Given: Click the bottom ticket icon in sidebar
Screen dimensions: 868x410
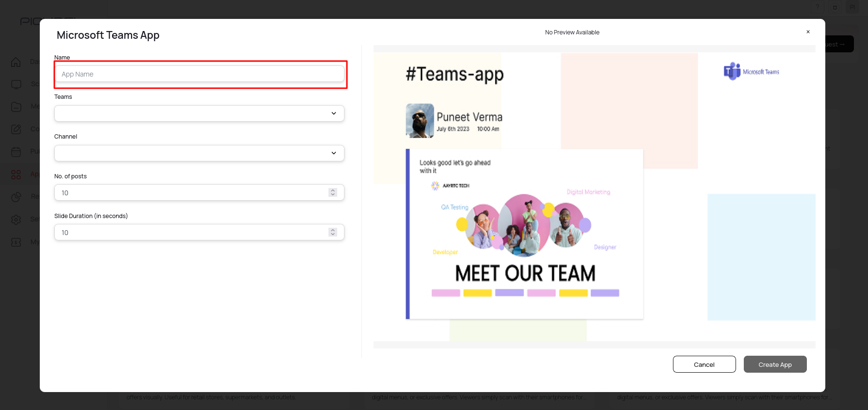Looking at the screenshot, I should pos(16,242).
